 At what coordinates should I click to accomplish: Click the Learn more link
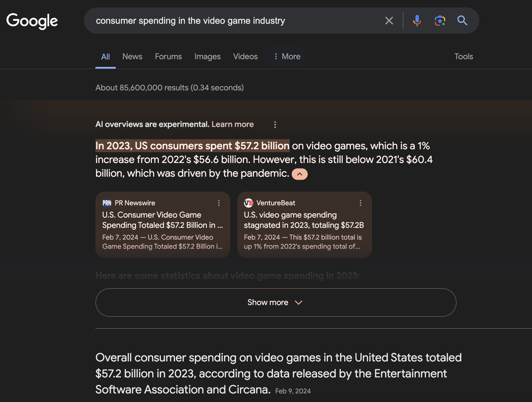233,124
